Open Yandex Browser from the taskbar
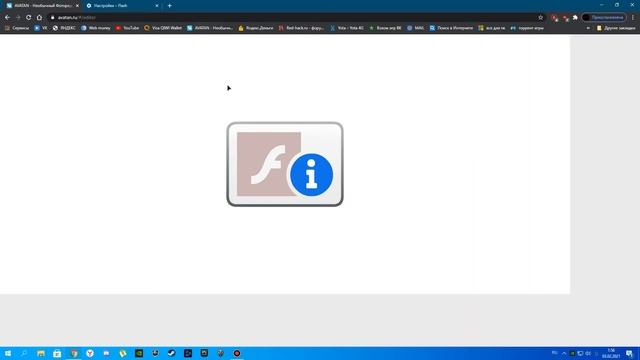 [90, 353]
